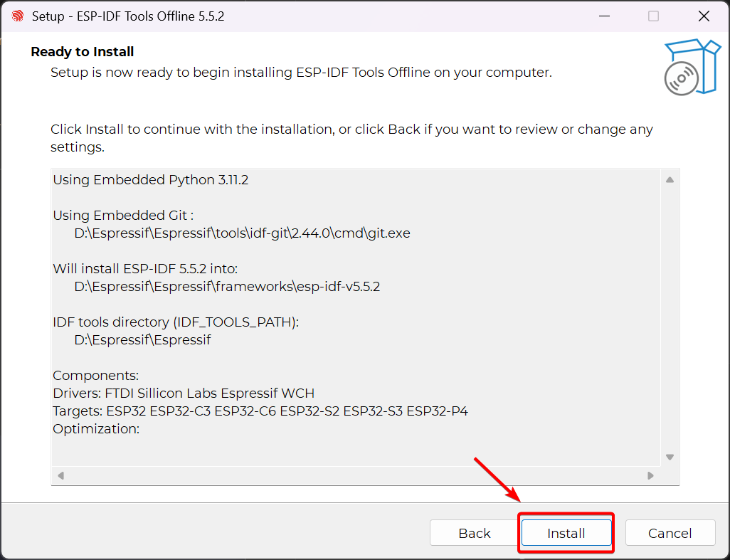This screenshot has height=560, width=730.
Task: Click the vertical scrollbar track of summary
Action: 670,320
